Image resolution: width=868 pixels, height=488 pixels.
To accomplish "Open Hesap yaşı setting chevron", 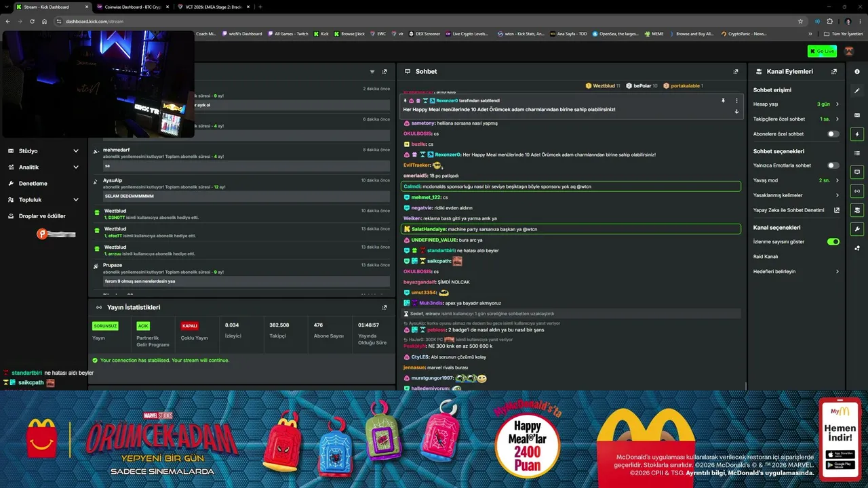I will click(x=837, y=104).
